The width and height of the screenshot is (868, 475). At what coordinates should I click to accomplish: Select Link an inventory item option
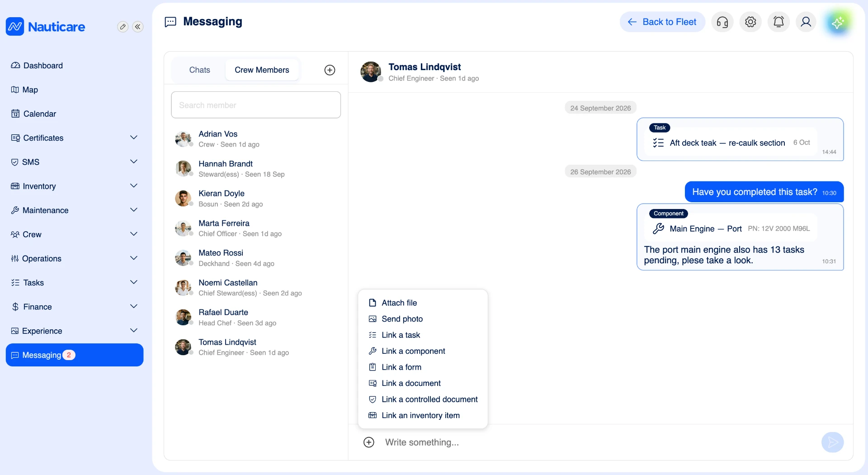click(x=423, y=415)
